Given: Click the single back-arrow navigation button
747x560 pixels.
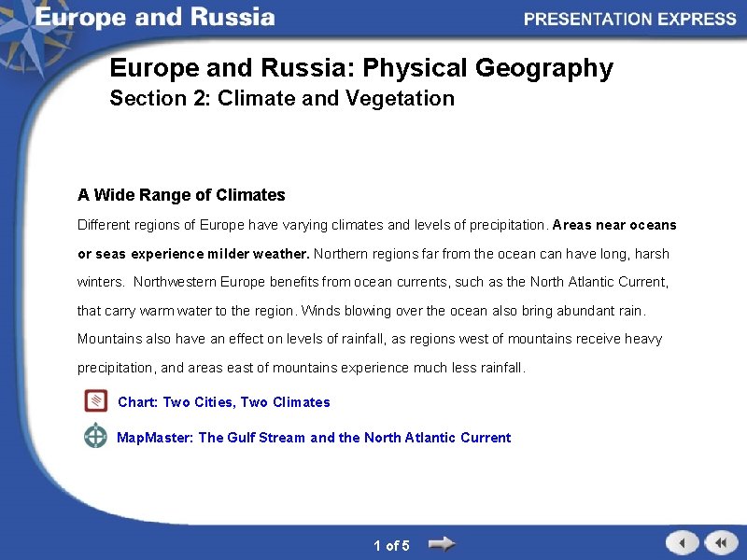Looking at the screenshot, I should pos(682,541).
